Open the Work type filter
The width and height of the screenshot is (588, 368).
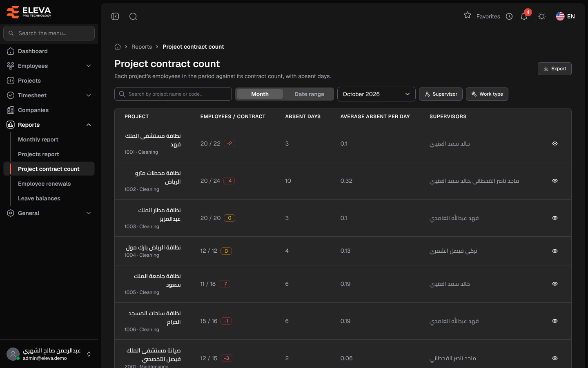[x=487, y=94]
